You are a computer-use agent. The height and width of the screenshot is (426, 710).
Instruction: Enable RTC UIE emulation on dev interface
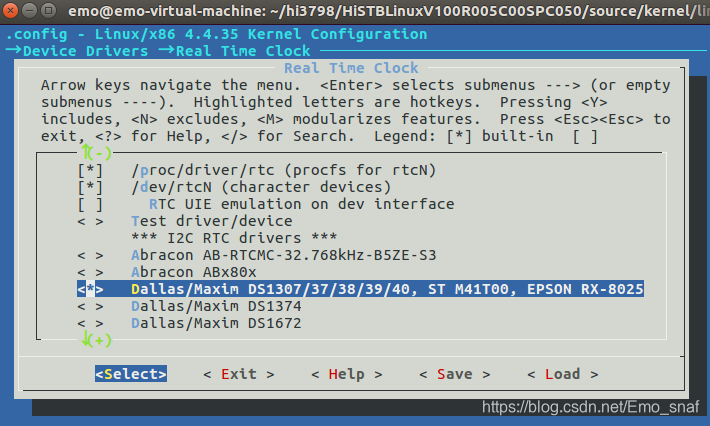(x=90, y=205)
